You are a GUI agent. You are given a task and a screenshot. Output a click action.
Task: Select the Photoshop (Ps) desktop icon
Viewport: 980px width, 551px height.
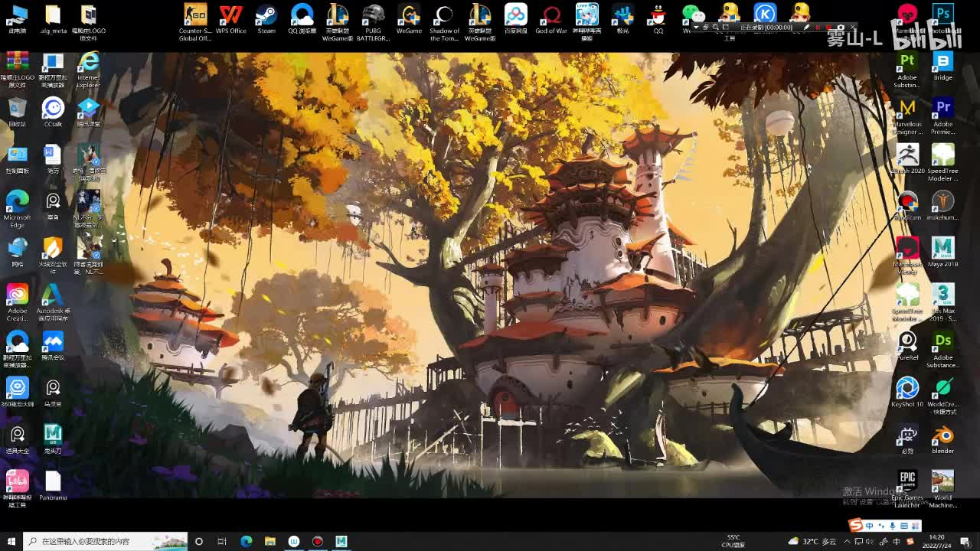pyautogui.click(x=943, y=15)
